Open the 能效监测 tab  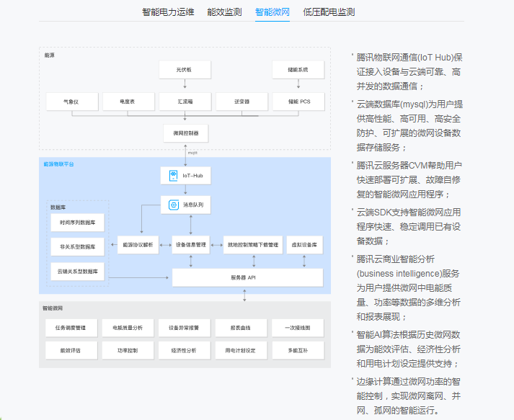(x=224, y=12)
